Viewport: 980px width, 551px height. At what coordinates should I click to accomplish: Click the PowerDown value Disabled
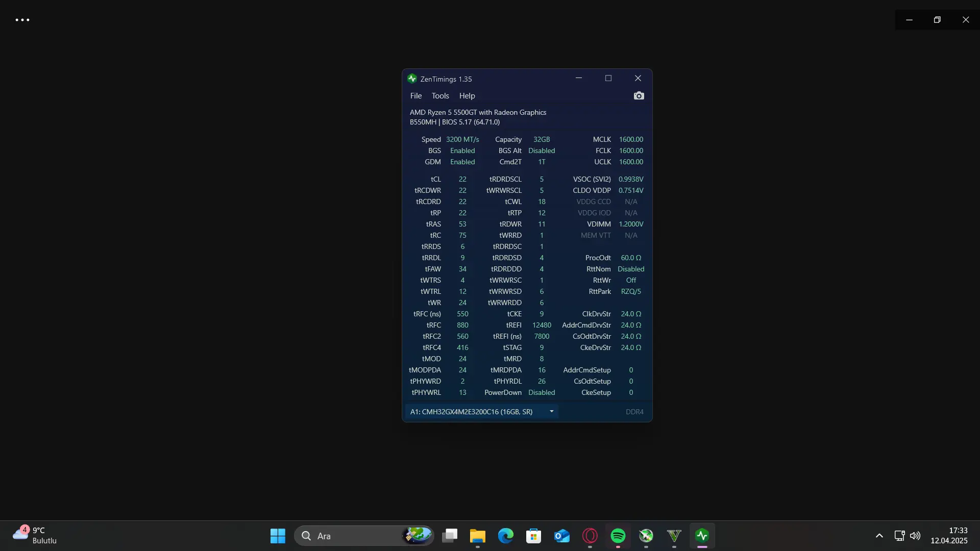pos(542,392)
